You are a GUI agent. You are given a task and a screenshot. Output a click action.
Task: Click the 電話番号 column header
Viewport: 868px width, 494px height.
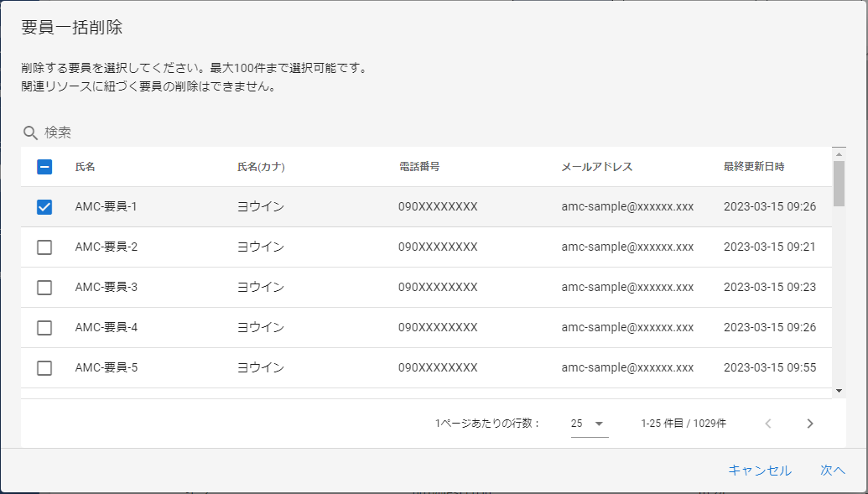pyautogui.click(x=419, y=167)
